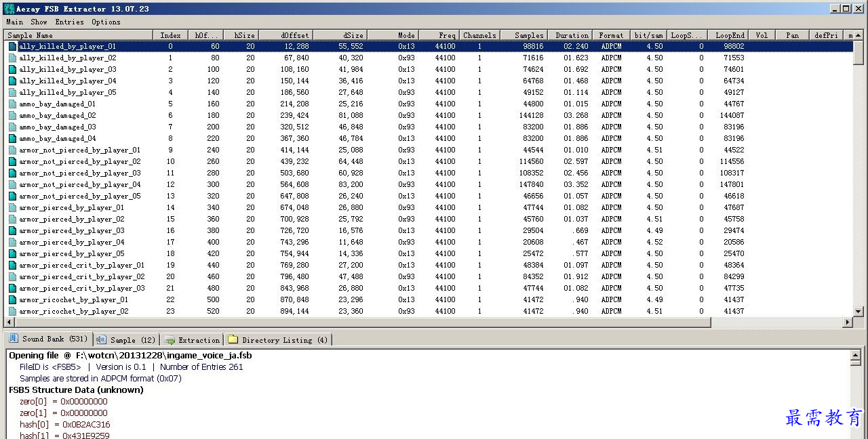Viewport: 868px width, 439px height.
Task: Open the Main menu
Action: 14,22
